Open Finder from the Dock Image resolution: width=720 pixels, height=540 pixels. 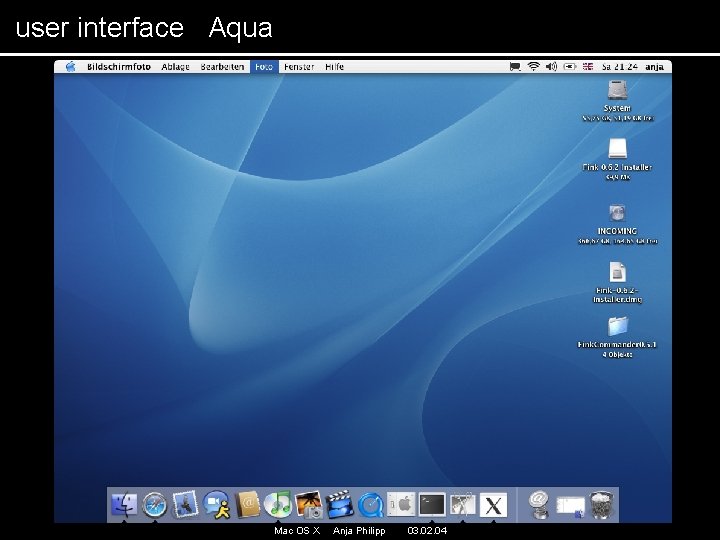tap(124, 503)
